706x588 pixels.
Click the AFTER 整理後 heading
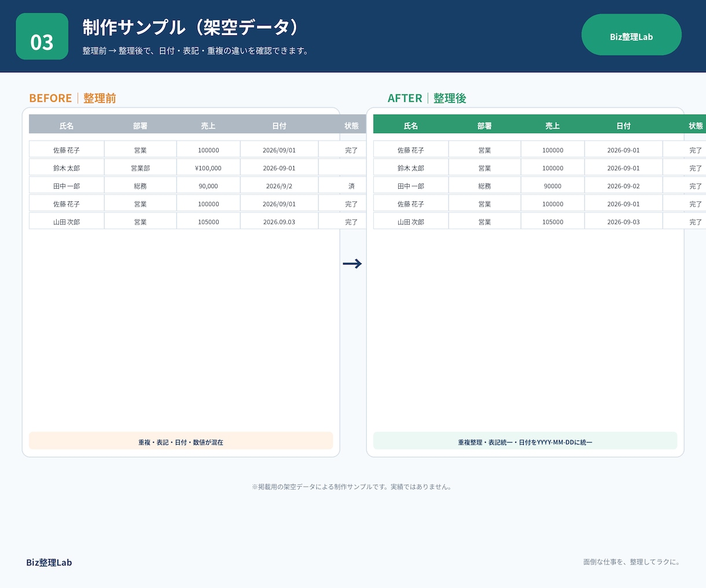427,98
